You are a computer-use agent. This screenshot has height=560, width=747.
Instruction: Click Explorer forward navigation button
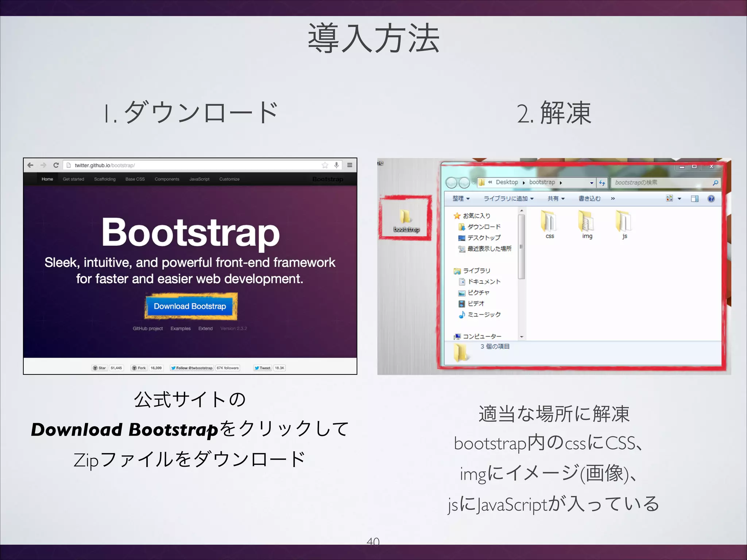pyautogui.click(x=464, y=182)
